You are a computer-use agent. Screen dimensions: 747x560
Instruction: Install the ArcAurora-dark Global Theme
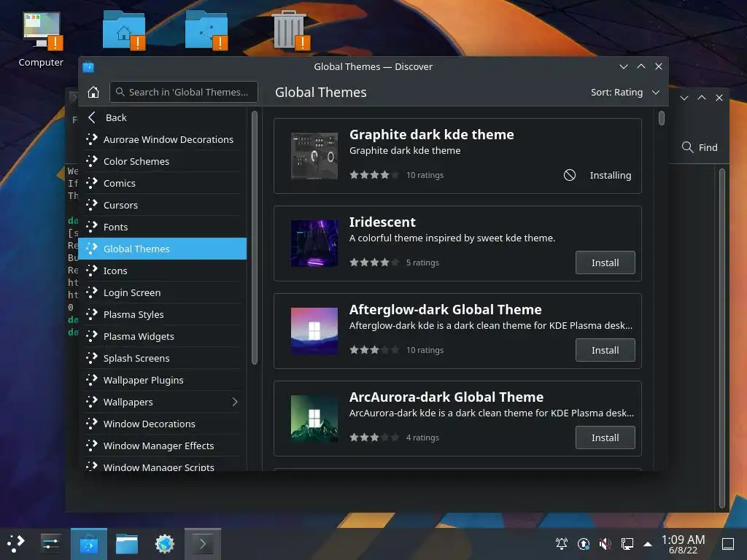pos(605,437)
